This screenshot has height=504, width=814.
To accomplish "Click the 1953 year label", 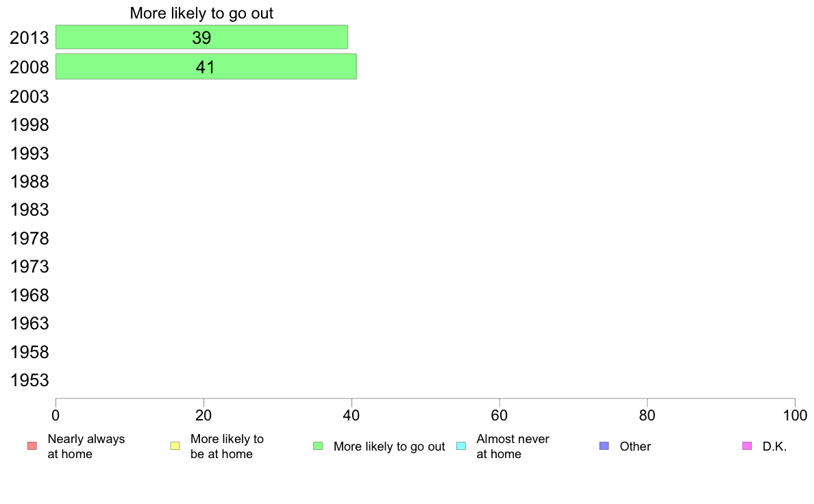I will (29, 381).
